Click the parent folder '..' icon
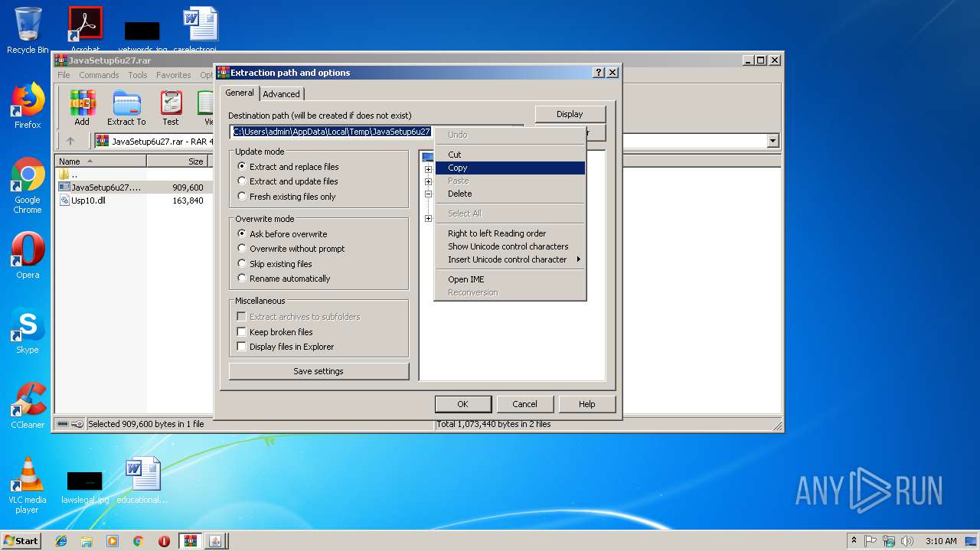The height and width of the screenshot is (551, 980). 64,174
